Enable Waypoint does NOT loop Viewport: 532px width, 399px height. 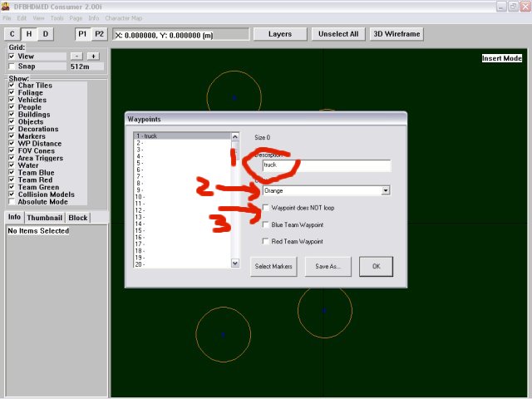pyautogui.click(x=265, y=208)
